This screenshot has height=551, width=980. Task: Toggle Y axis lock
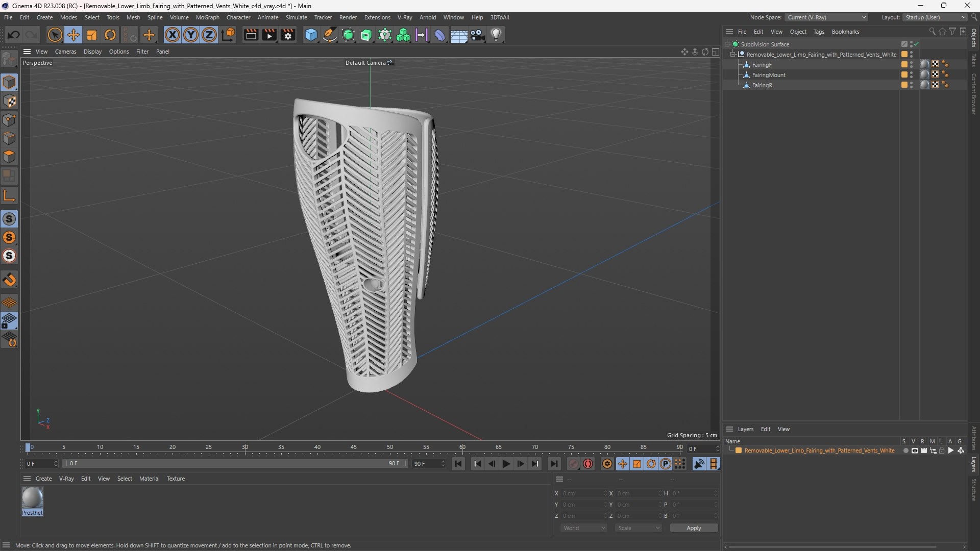pos(191,35)
